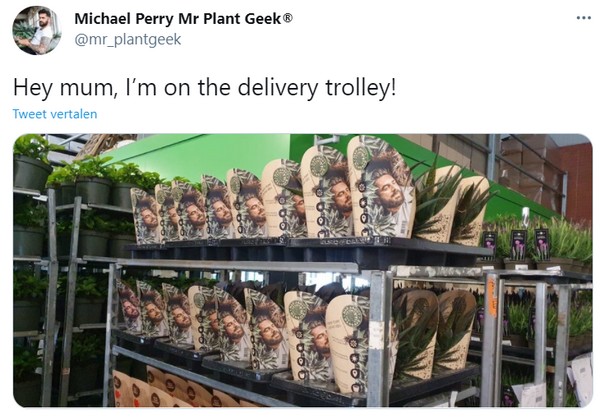This screenshot has height=419, width=600.
Task: Click the registered trademark symbol after Geek
Action: (x=287, y=18)
